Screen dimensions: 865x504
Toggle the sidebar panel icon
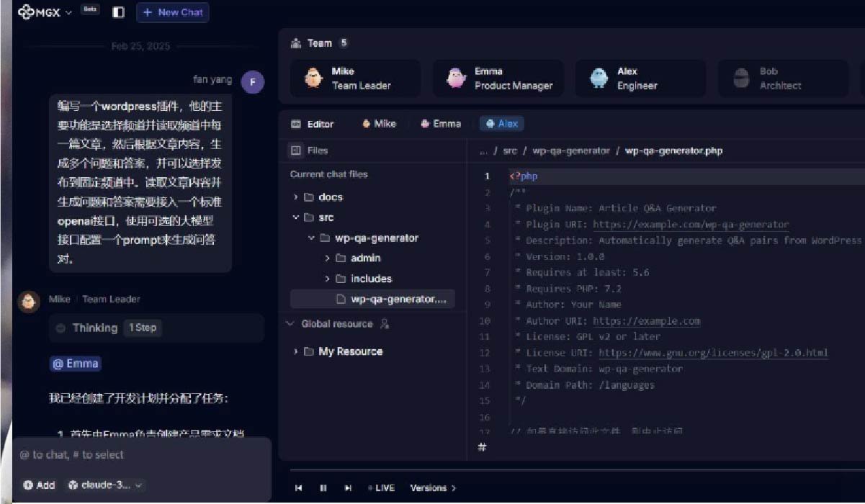(118, 12)
